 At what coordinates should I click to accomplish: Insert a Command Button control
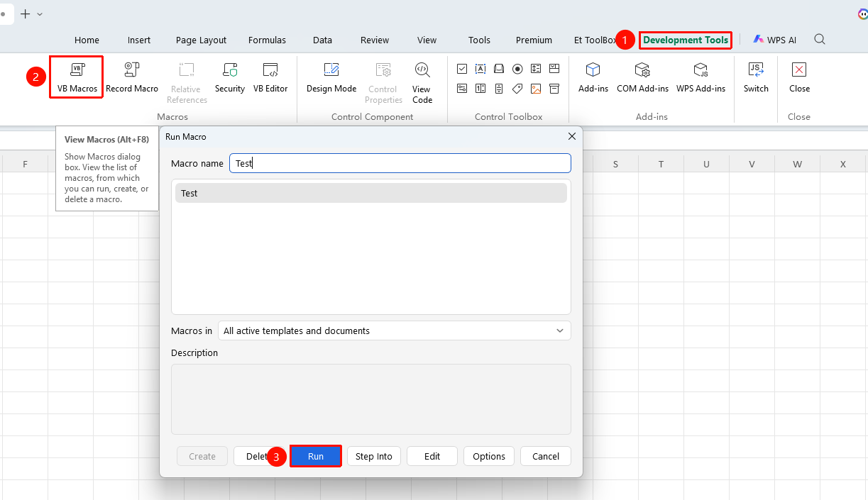pyautogui.click(x=499, y=69)
